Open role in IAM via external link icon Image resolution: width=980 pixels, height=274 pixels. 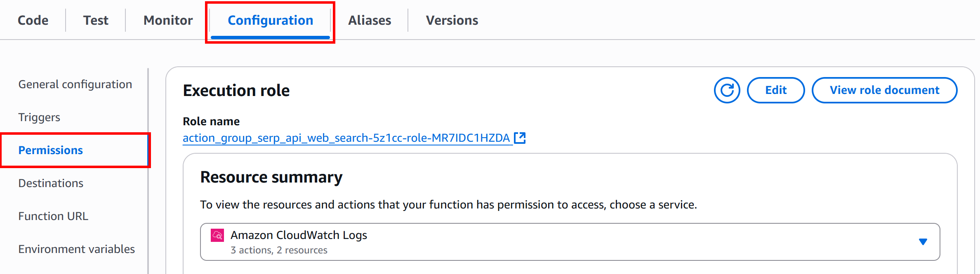pyautogui.click(x=521, y=138)
